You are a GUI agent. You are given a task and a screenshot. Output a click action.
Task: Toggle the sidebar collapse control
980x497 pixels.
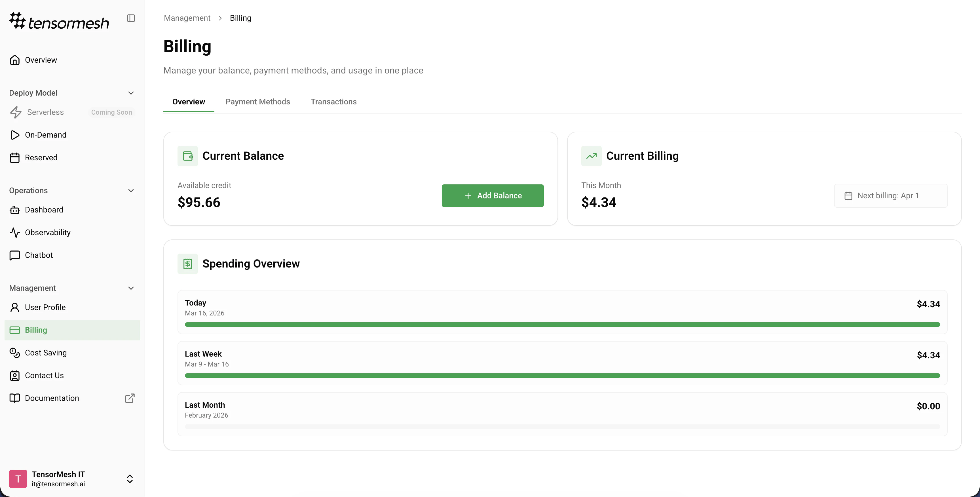point(131,18)
